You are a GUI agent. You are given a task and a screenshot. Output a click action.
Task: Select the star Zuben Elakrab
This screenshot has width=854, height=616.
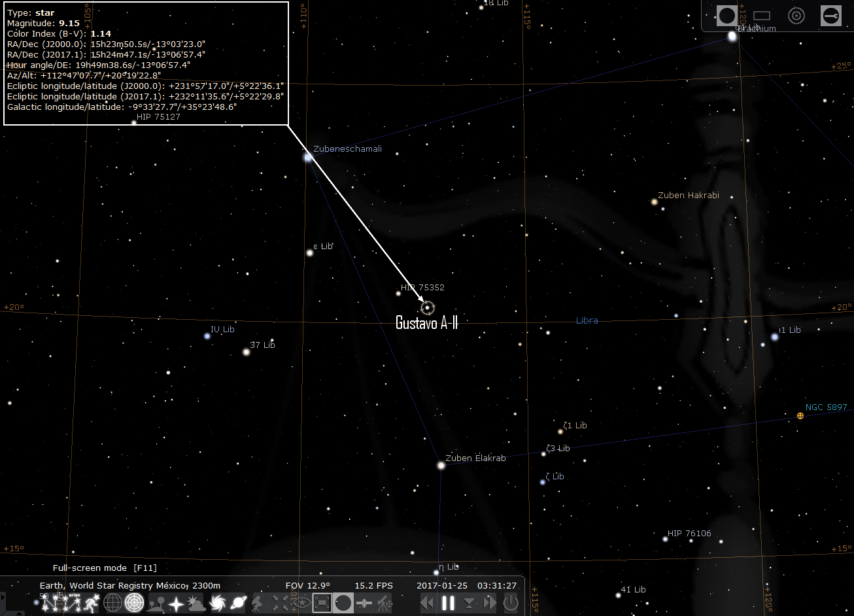click(x=441, y=466)
